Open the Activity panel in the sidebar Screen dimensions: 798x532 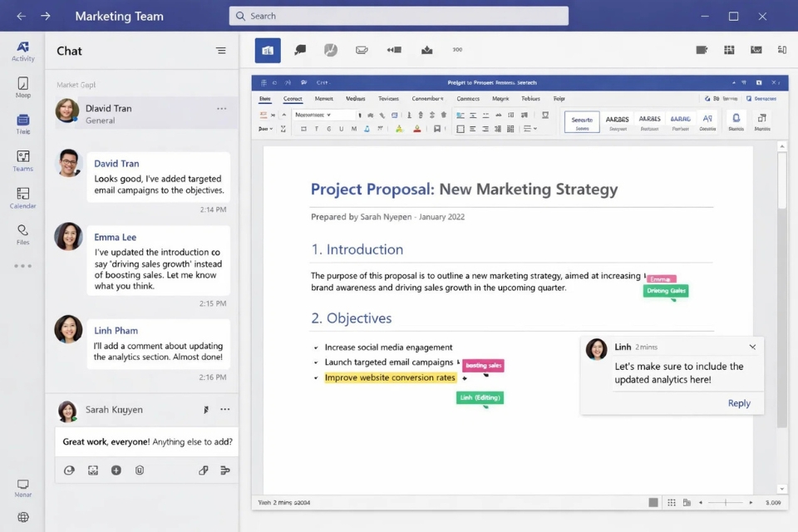tap(22, 50)
